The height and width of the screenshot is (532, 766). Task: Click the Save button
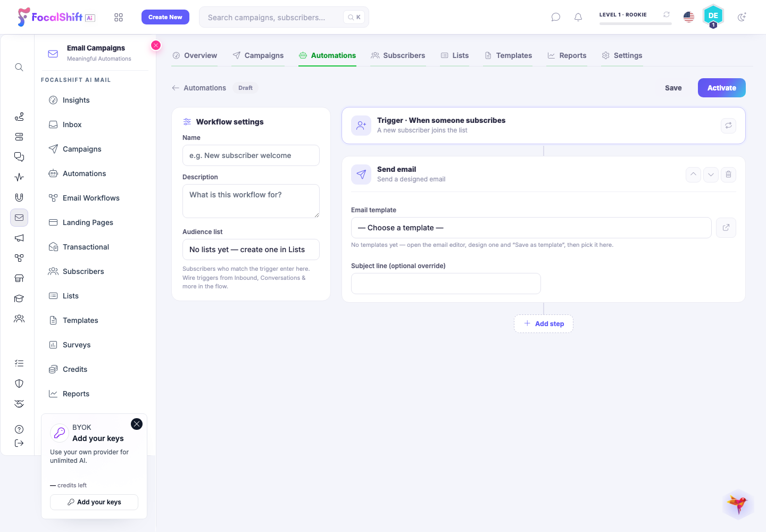point(673,88)
